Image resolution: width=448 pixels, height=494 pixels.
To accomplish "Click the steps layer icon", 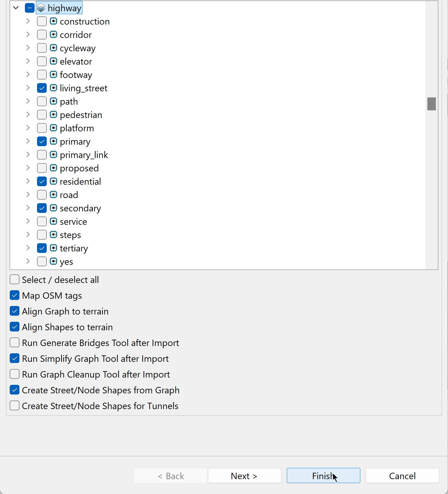I will pos(53,235).
